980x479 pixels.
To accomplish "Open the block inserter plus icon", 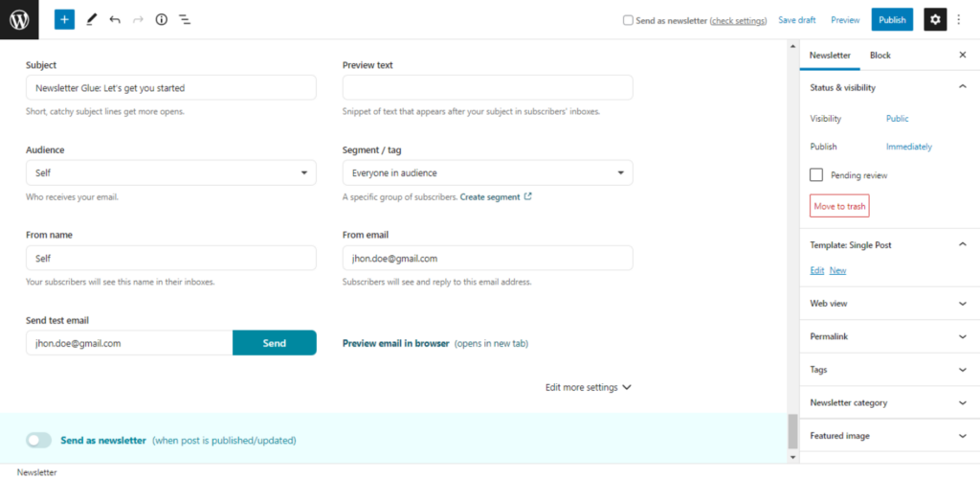I will (64, 19).
